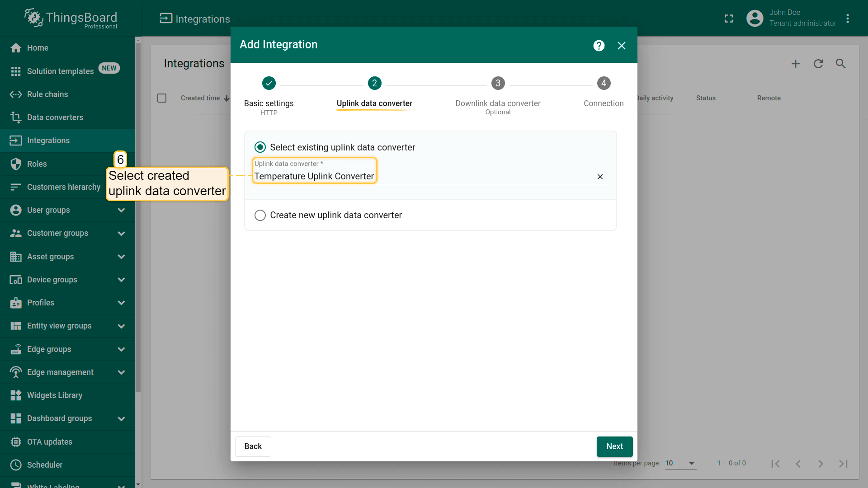Tick the select-all checkbox in table header

point(162,98)
